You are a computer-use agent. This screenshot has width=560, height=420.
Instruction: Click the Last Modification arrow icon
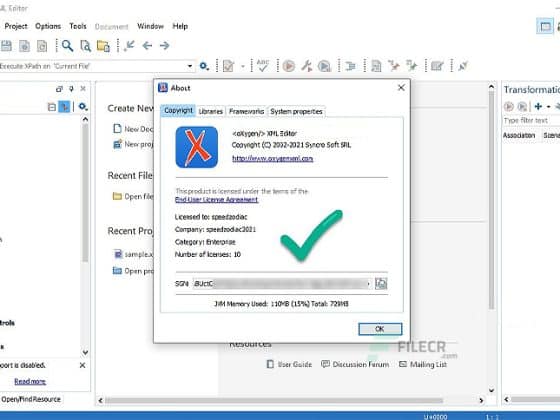click(x=129, y=46)
